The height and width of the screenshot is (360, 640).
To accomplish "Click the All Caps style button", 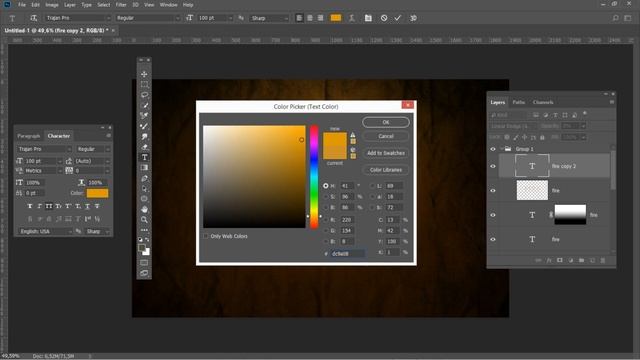I will [49, 206].
